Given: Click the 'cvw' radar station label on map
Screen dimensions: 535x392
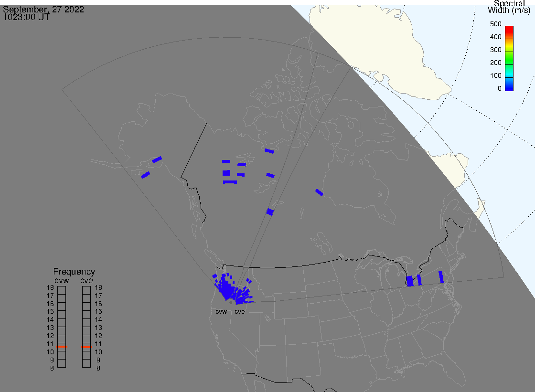Looking at the screenshot, I should click(x=221, y=311).
